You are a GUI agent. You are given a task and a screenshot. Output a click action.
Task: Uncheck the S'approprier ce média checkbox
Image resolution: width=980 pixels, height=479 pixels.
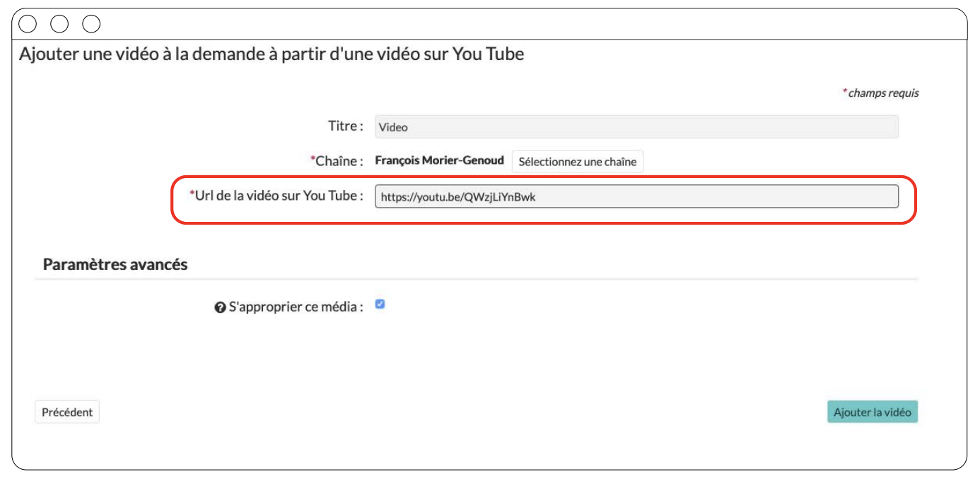380,304
